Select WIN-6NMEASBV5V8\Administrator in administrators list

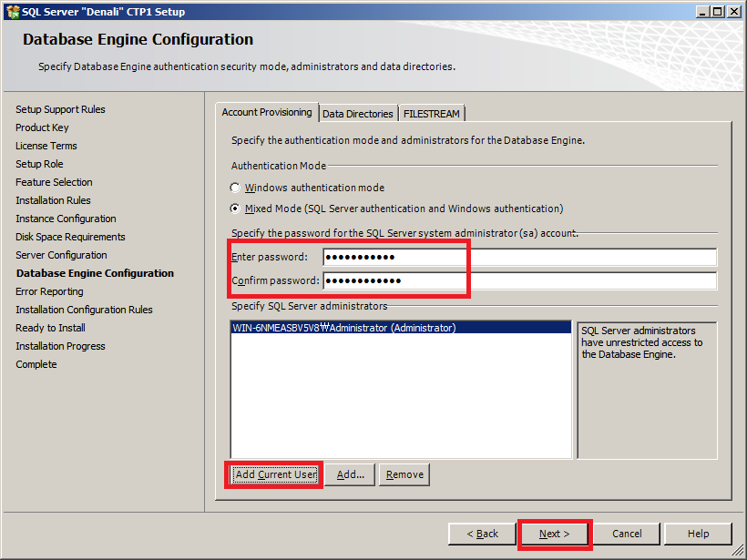click(401, 328)
